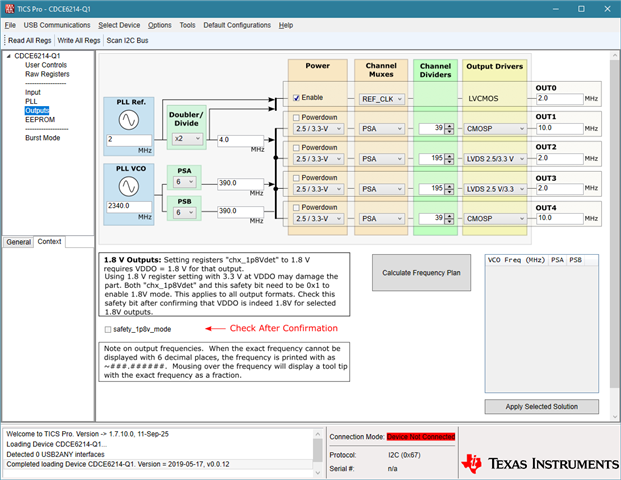Click the PSB column header in solutions list

click(575, 260)
